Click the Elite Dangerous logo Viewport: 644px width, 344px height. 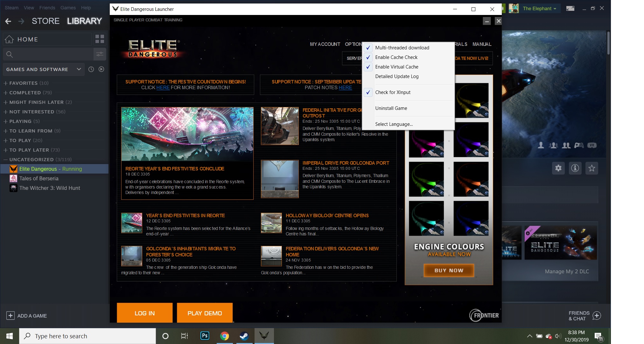153,49
